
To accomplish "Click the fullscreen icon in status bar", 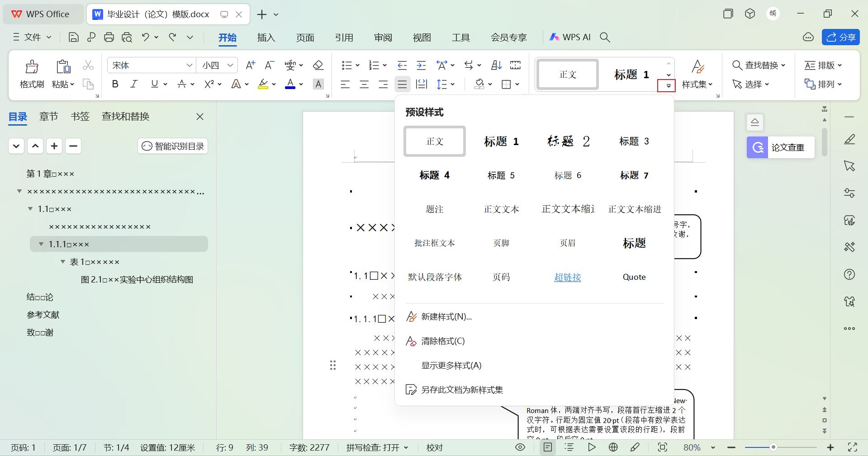I will coord(853,447).
